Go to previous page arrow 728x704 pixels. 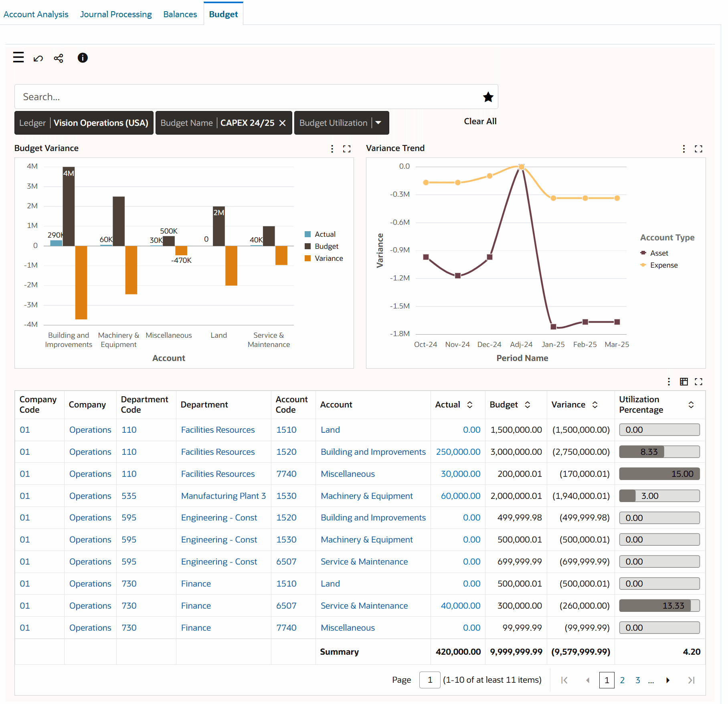588,680
